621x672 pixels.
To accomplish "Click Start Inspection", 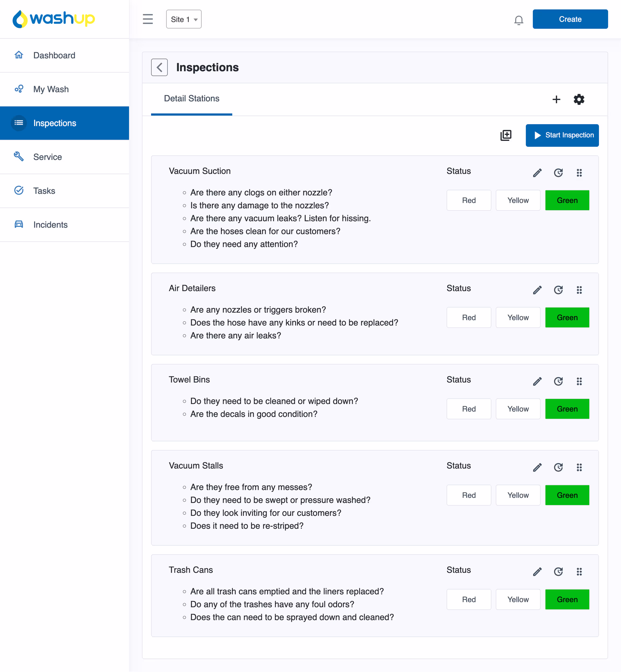I will [x=562, y=135].
